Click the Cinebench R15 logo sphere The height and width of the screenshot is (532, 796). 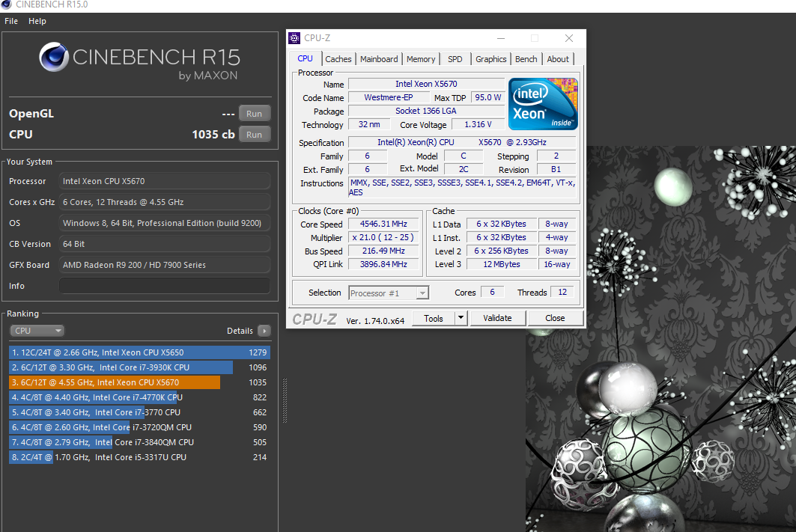pyautogui.click(x=54, y=57)
